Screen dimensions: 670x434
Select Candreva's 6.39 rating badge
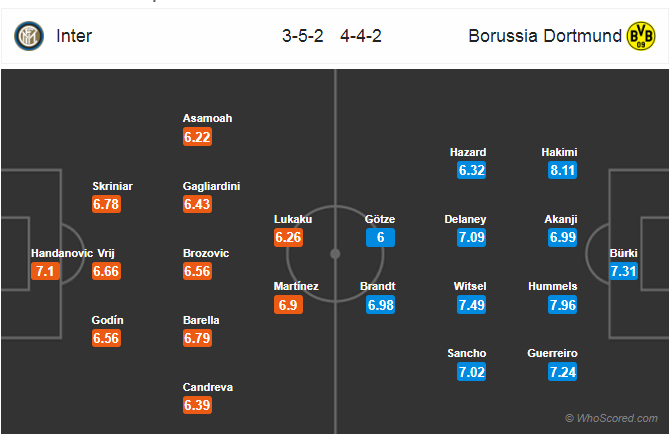click(197, 405)
